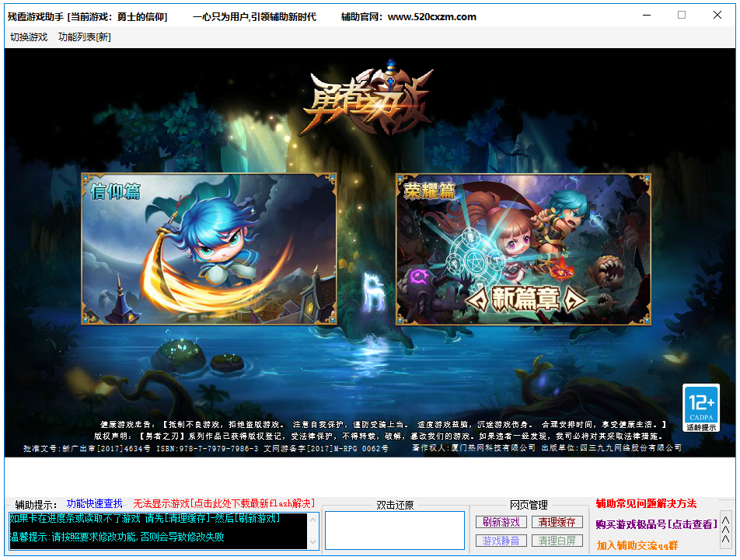740x560 pixels.
Task: Click the tip text about 清理缓存 then 刷新游戏
Action: click(x=145, y=519)
